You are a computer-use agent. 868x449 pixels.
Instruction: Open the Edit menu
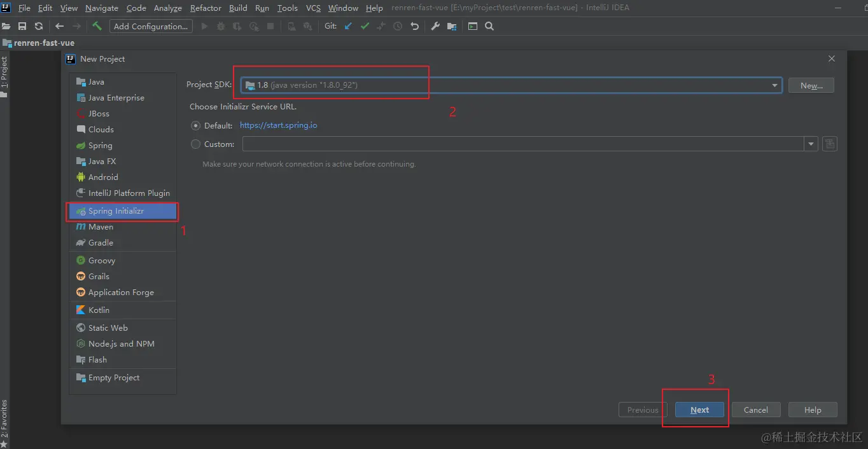tap(45, 8)
